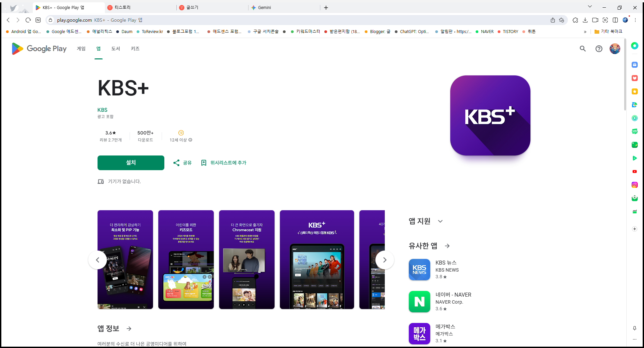Open Papago translator in the sidebar
The height and width of the screenshot is (348, 644).
pos(634,105)
